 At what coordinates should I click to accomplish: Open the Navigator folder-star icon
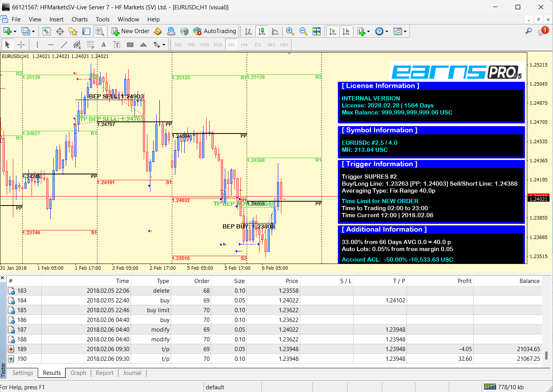73,31
